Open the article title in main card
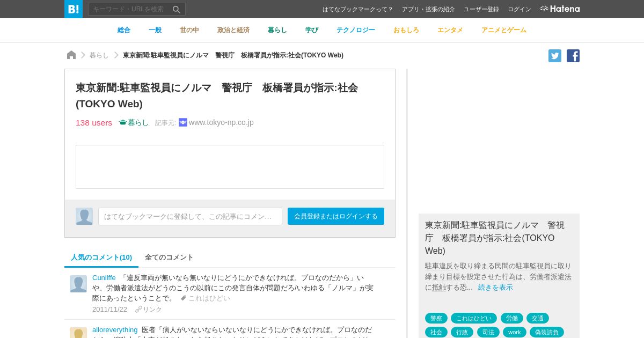644x338 pixels. click(x=217, y=95)
